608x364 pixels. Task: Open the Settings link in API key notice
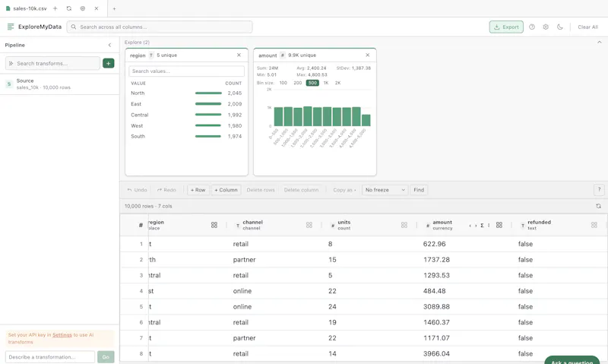pos(62,335)
